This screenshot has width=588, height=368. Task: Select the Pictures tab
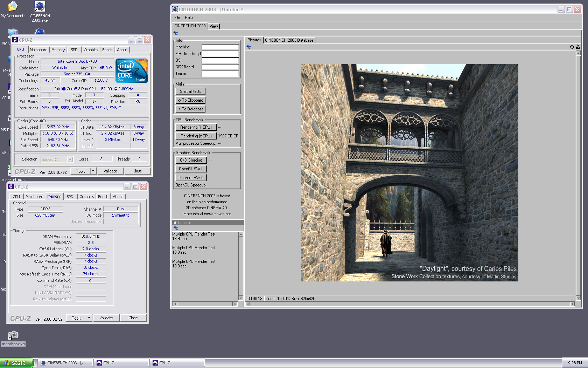[254, 40]
